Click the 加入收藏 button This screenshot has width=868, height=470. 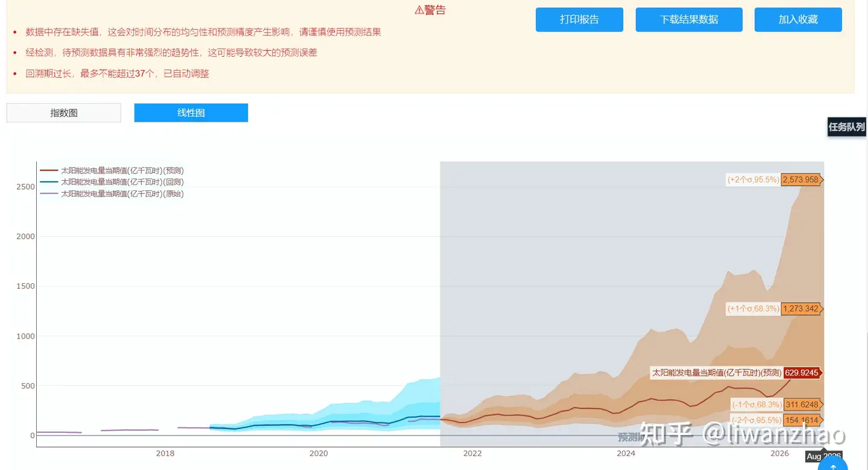(x=798, y=19)
